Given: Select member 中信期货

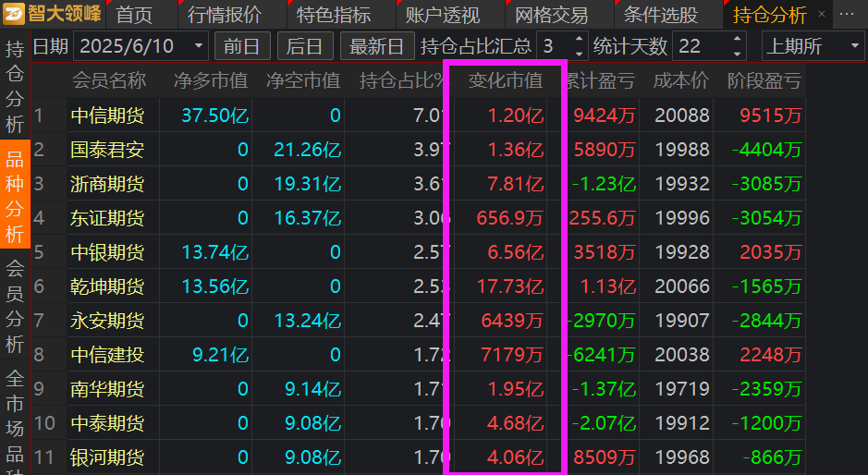Looking at the screenshot, I should tap(107, 116).
